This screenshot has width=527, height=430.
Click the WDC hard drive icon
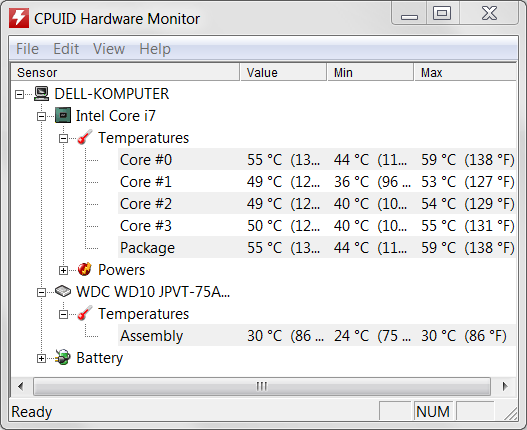point(63,291)
